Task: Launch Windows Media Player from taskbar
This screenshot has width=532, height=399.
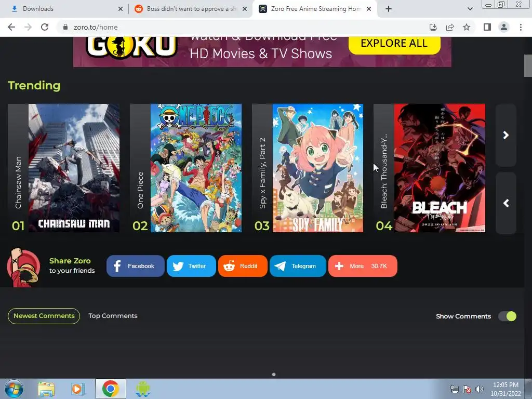Action: 78,389
